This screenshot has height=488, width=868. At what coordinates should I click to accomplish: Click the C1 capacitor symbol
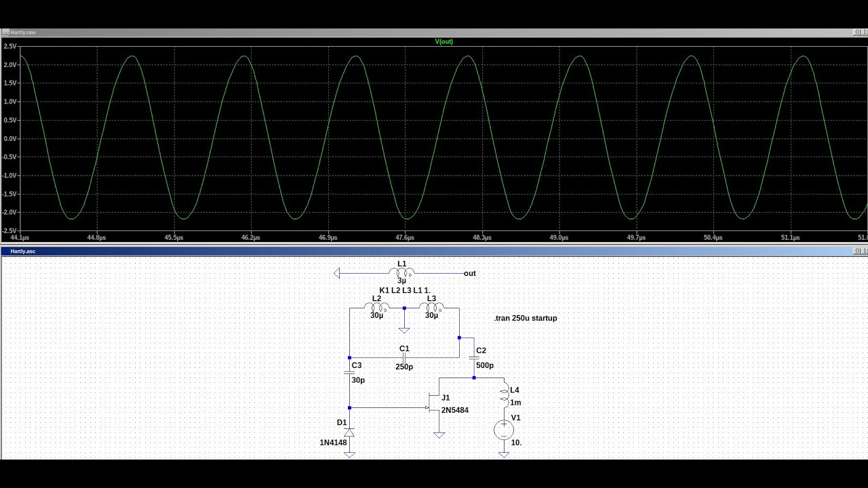click(404, 357)
